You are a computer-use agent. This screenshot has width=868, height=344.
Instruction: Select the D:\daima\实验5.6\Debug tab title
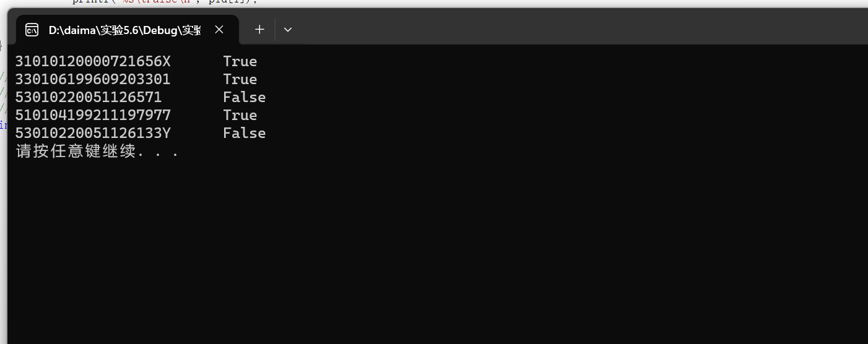124,30
